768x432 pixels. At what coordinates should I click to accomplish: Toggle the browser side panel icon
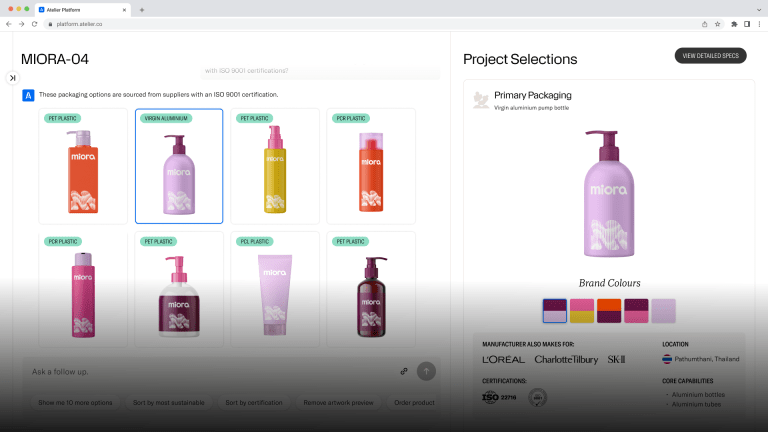pyautogui.click(x=747, y=23)
